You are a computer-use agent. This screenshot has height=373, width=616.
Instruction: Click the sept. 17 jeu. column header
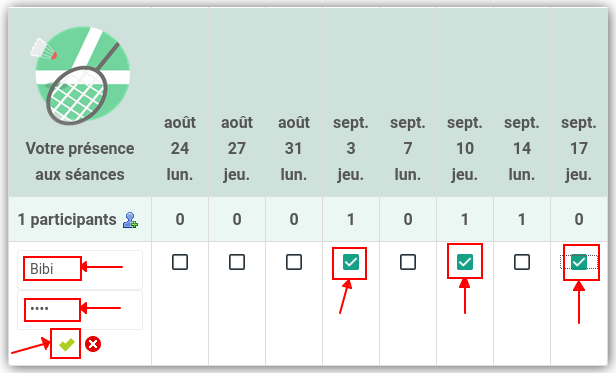[x=579, y=149]
